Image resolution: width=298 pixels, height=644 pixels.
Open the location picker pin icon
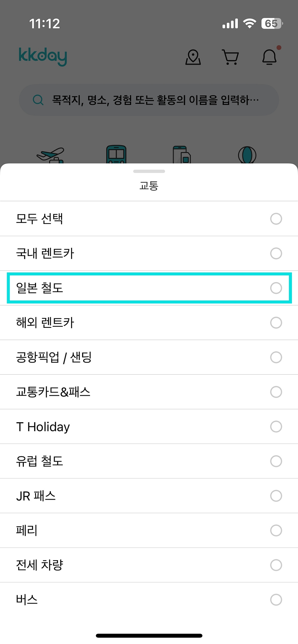point(193,57)
